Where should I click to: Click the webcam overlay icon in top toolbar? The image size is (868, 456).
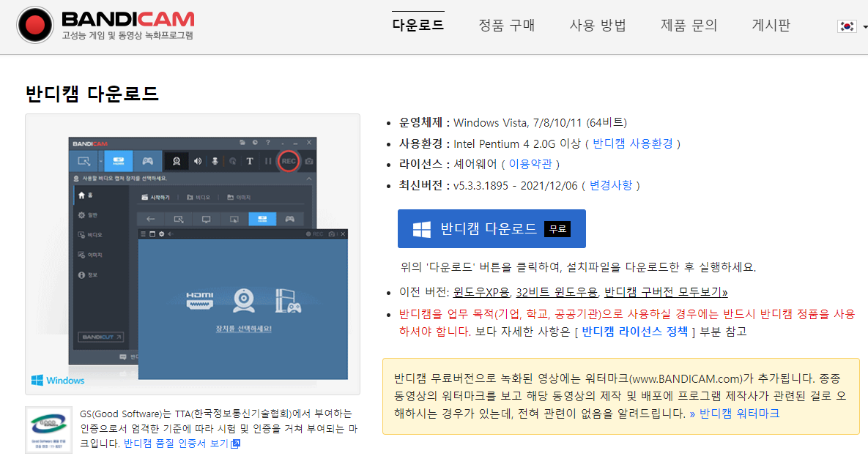point(177,161)
